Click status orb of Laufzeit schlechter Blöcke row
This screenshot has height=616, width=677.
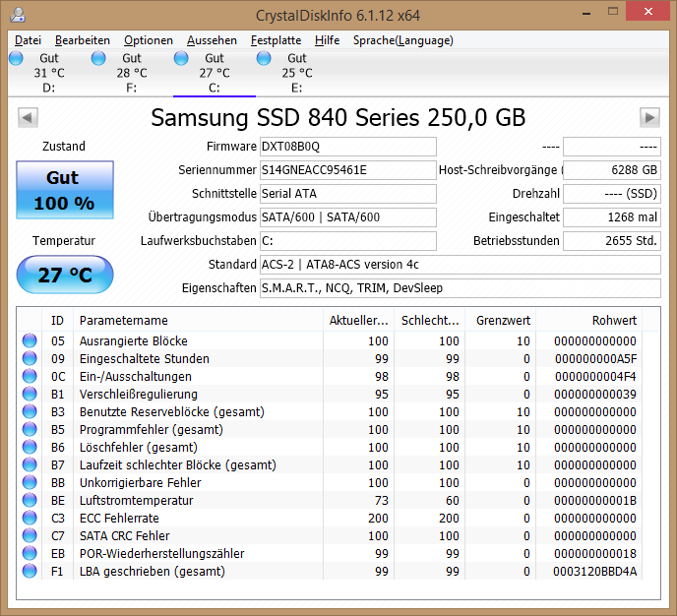click(30, 464)
